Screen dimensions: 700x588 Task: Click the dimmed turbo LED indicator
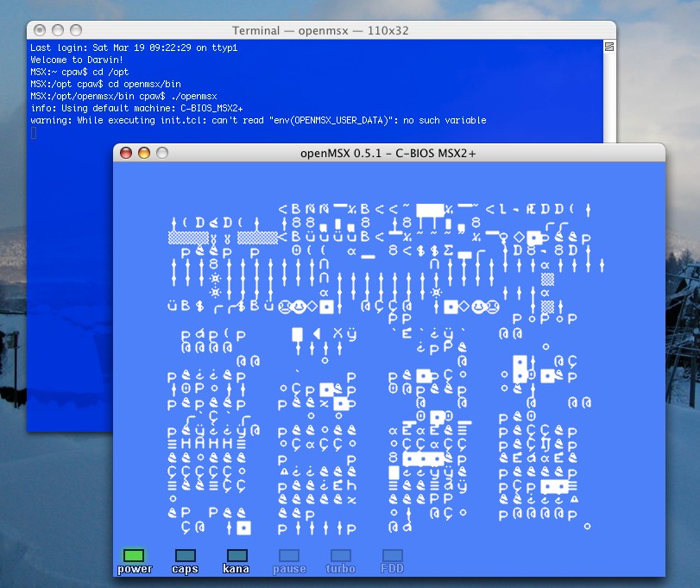pos(341,555)
